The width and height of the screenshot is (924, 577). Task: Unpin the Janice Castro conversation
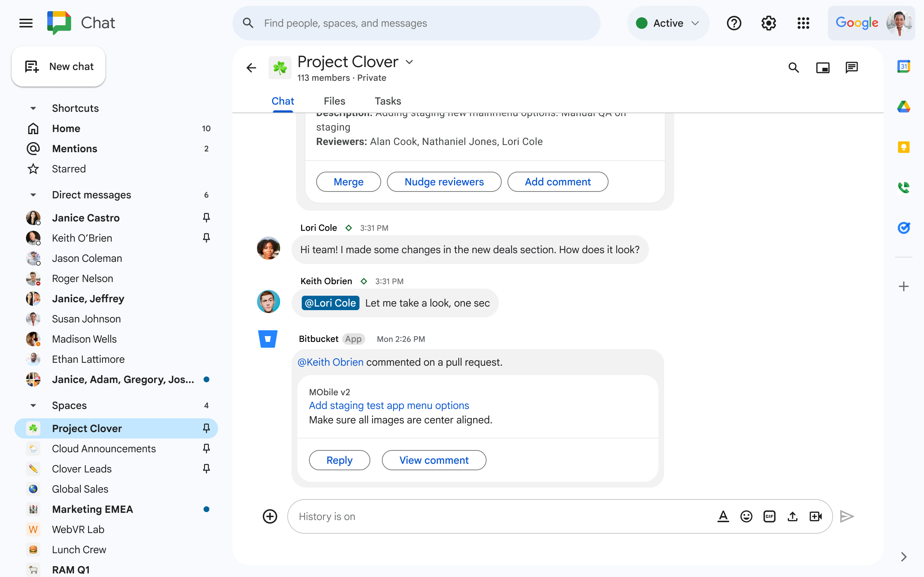(x=206, y=217)
